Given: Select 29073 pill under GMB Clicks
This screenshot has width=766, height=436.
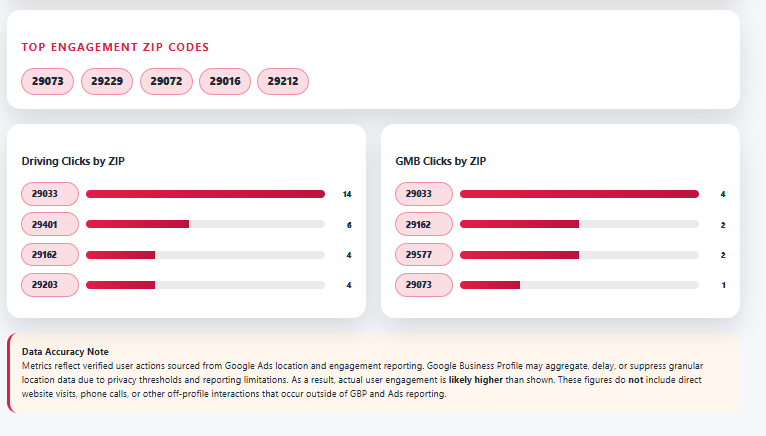Looking at the screenshot, I should click(425, 285).
